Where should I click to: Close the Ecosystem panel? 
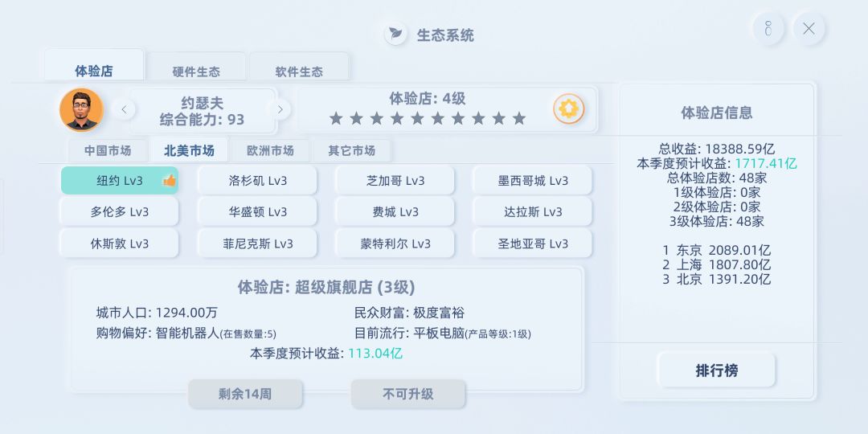(809, 29)
